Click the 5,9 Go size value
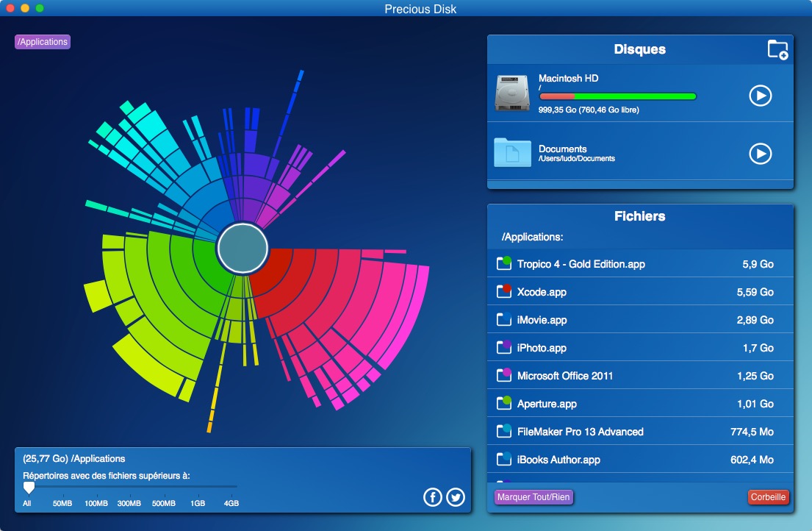 [758, 264]
